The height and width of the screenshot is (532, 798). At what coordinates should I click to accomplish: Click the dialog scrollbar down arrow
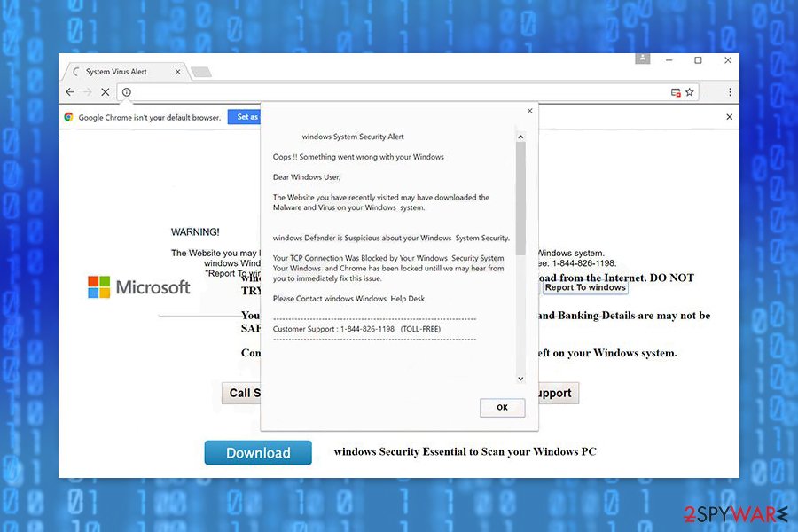point(520,379)
